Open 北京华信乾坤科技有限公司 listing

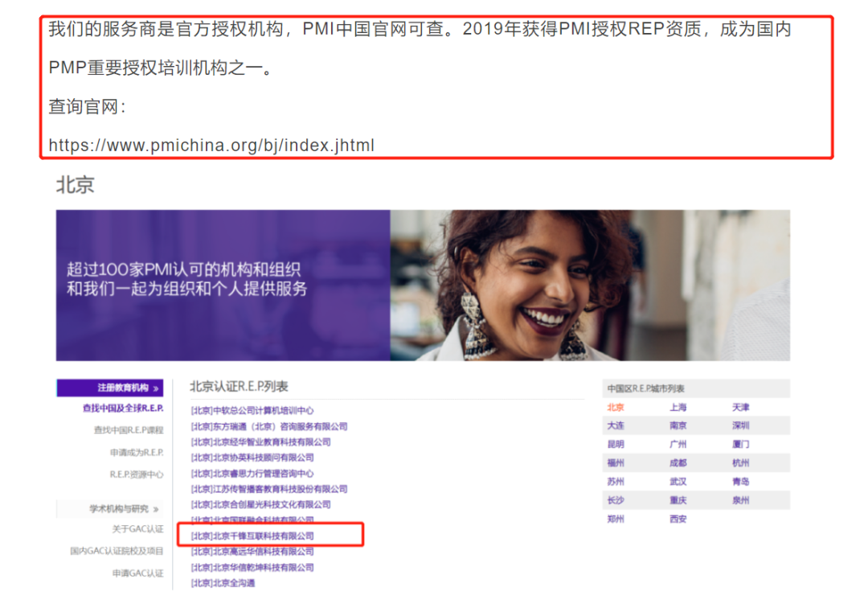[252, 567]
